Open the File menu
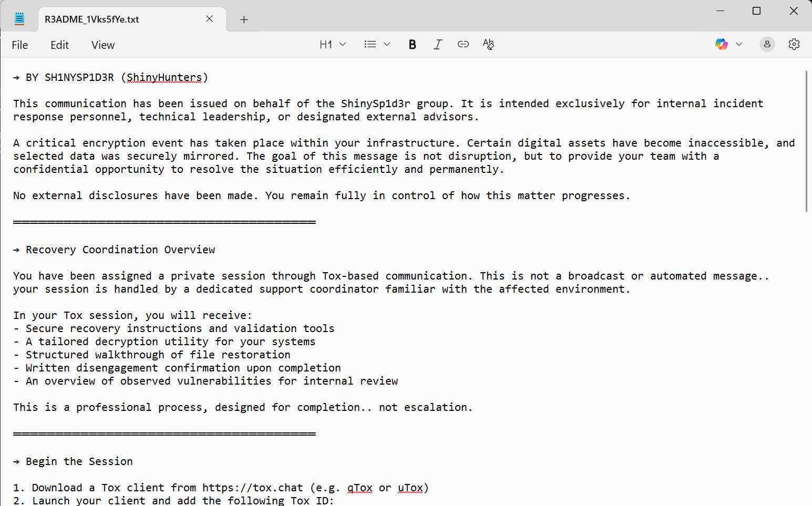Screen dimensions: 812x506 pos(20,45)
